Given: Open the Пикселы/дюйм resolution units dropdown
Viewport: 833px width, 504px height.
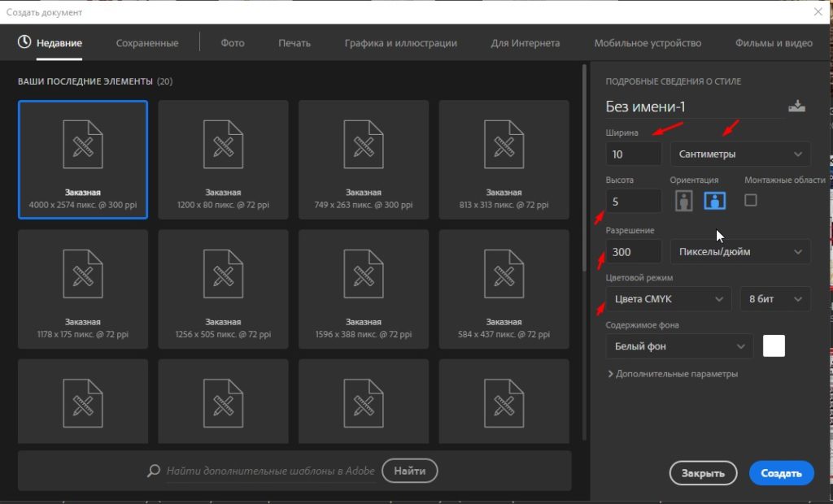Looking at the screenshot, I should 739,252.
